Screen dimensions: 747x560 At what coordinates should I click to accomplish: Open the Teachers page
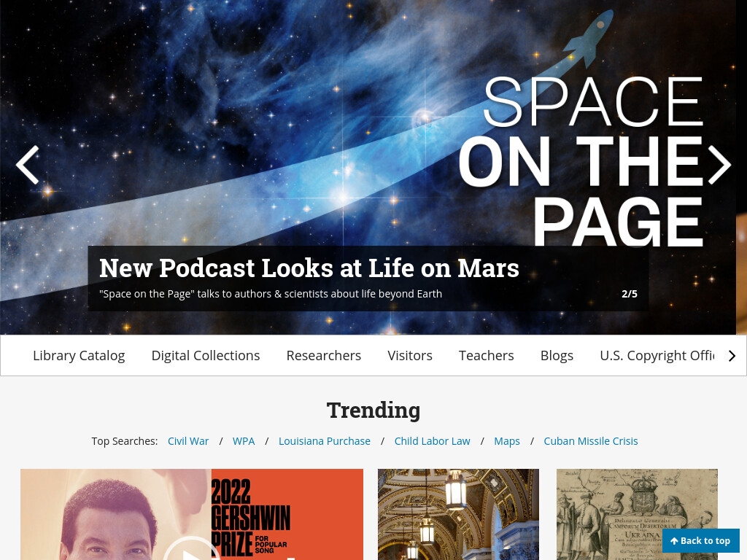coord(486,356)
